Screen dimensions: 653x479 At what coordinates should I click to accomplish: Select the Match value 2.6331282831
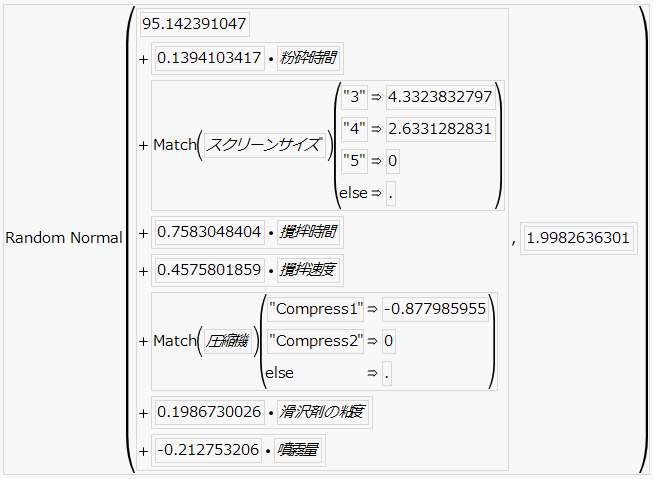(440, 129)
